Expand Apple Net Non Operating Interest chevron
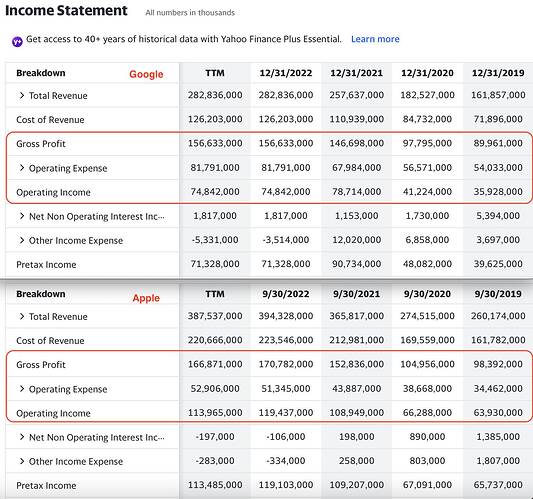The height and width of the screenshot is (499, 533). [x=22, y=437]
